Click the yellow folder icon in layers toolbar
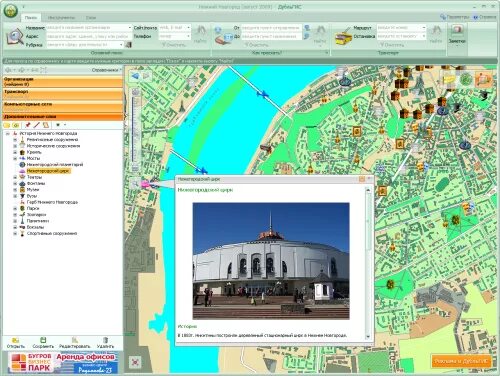 tap(7, 125)
